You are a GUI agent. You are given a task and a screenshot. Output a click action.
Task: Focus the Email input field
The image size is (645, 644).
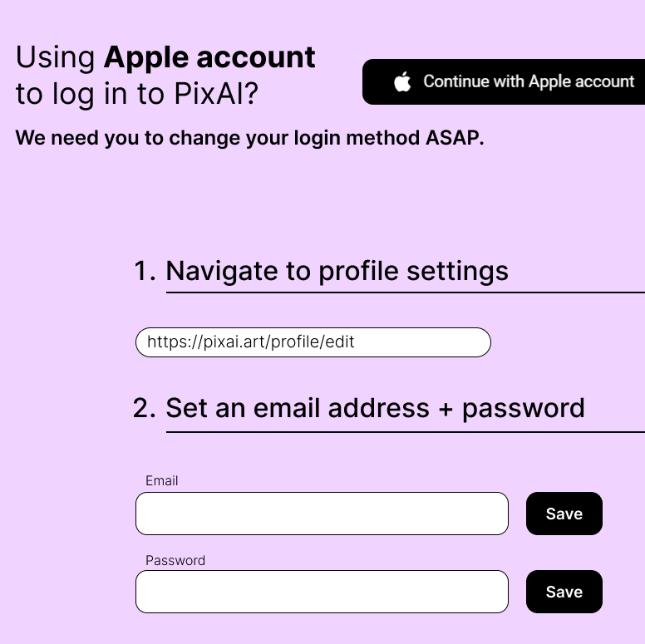coord(322,514)
